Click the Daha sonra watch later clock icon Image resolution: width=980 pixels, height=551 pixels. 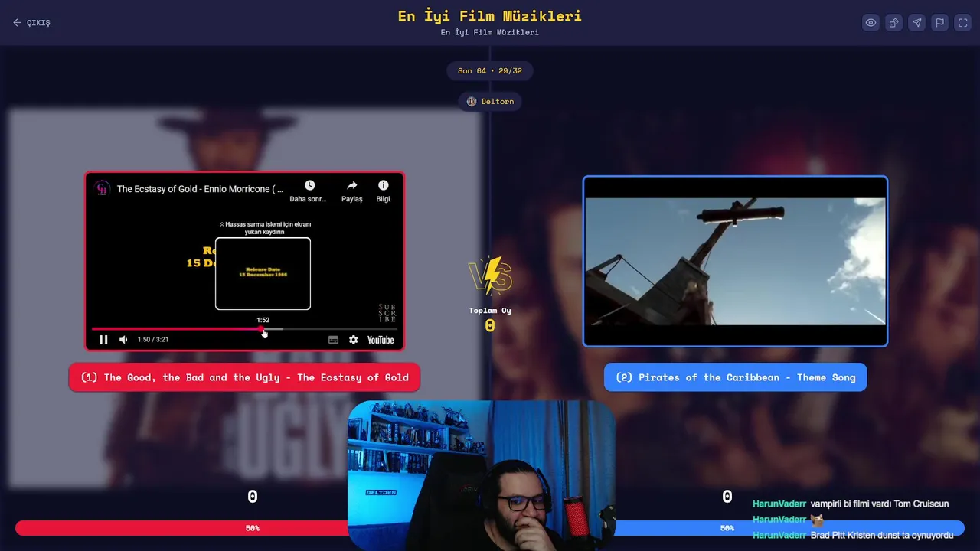pyautogui.click(x=309, y=191)
